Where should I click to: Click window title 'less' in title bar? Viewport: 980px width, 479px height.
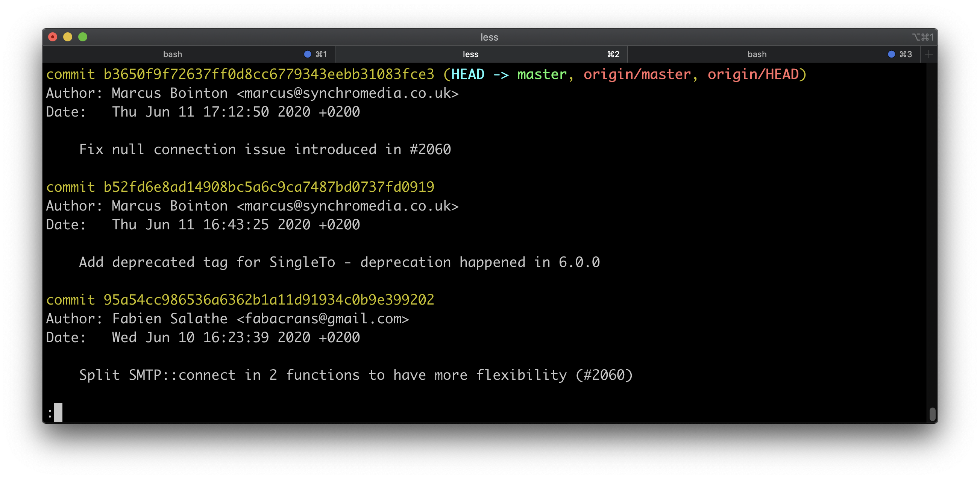tap(489, 37)
